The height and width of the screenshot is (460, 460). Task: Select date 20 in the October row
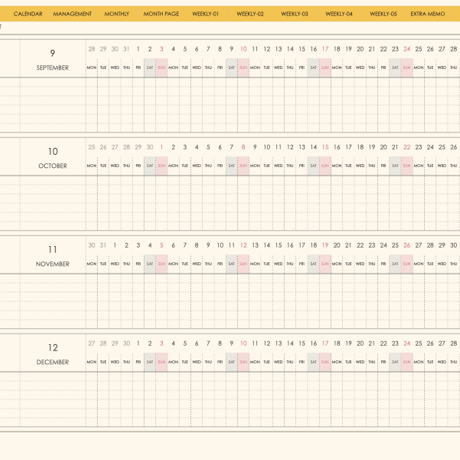point(384,147)
